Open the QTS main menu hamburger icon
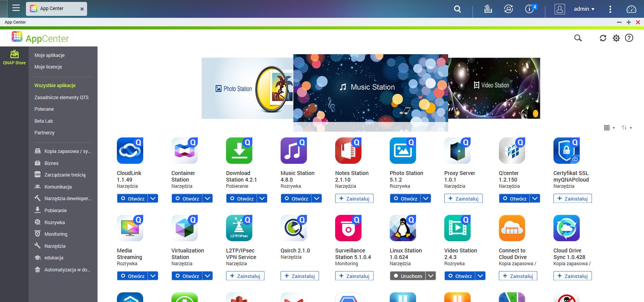 (x=16, y=8)
